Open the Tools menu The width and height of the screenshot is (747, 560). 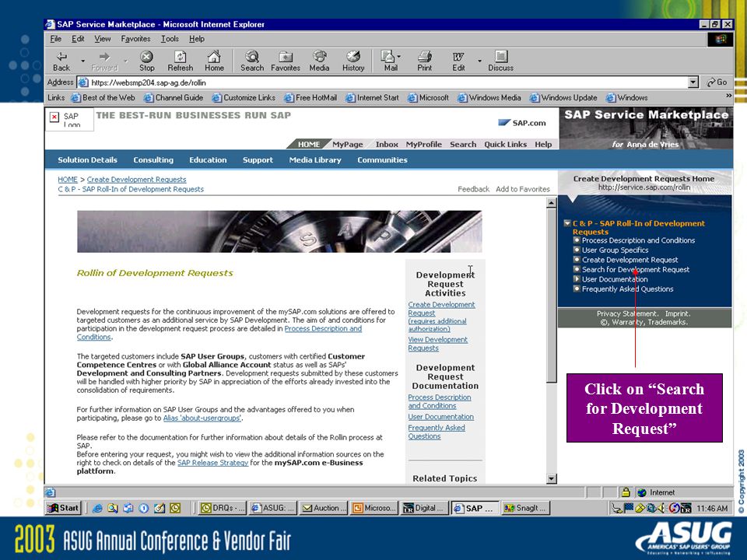tap(170, 39)
